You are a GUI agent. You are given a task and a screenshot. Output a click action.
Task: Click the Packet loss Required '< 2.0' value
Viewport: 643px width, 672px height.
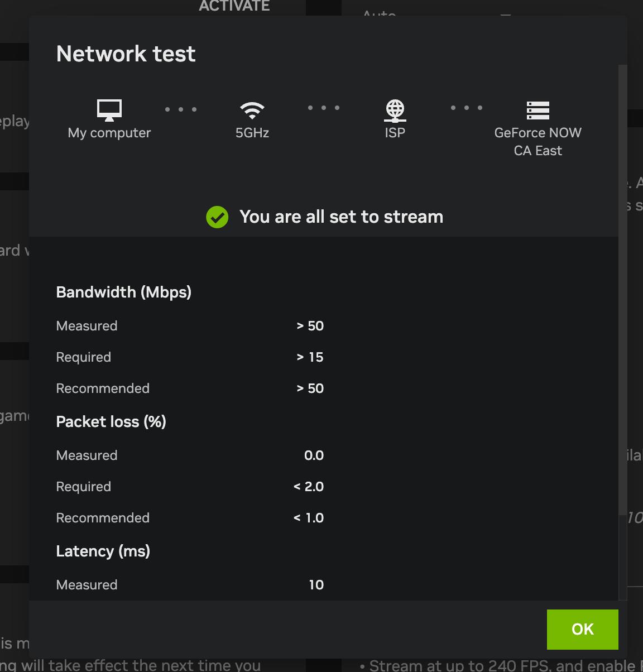[309, 487]
